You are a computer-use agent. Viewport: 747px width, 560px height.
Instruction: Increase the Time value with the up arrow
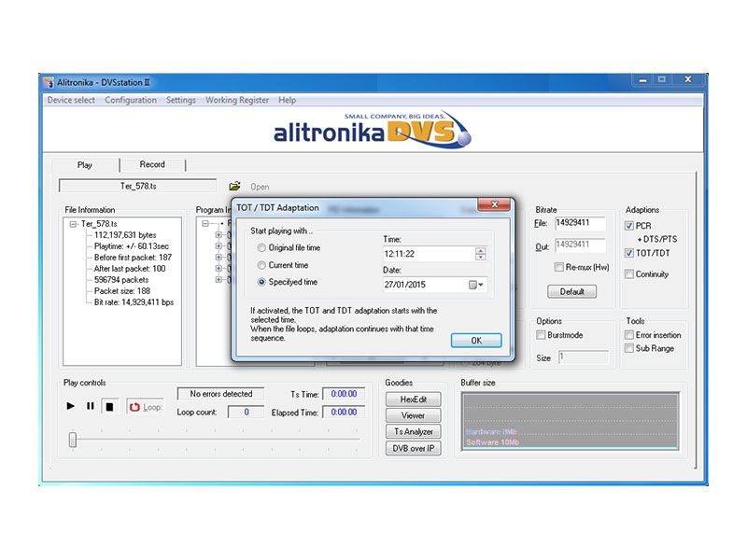tap(480, 250)
